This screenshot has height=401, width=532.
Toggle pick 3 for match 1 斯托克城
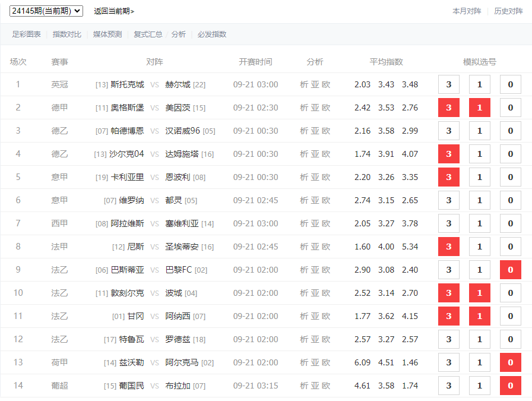449,84
